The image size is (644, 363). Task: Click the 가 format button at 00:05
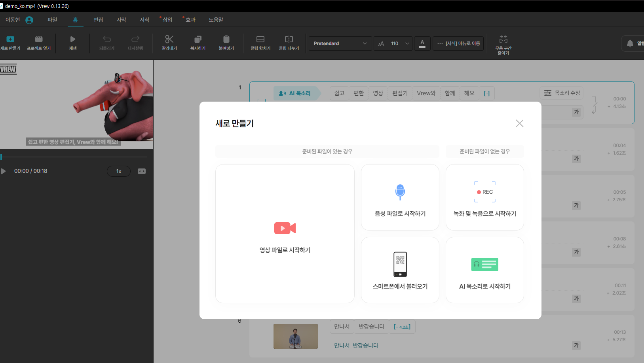[576, 205]
